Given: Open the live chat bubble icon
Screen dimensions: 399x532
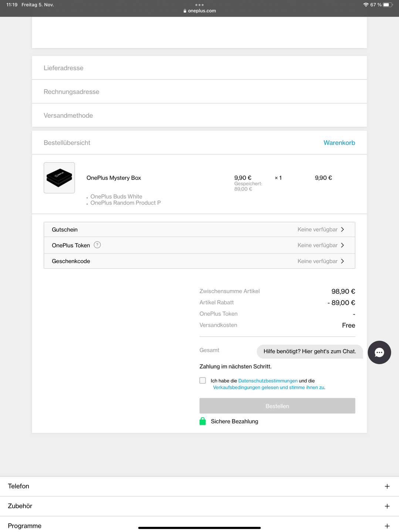Looking at the screenshot, I should 379,352.
